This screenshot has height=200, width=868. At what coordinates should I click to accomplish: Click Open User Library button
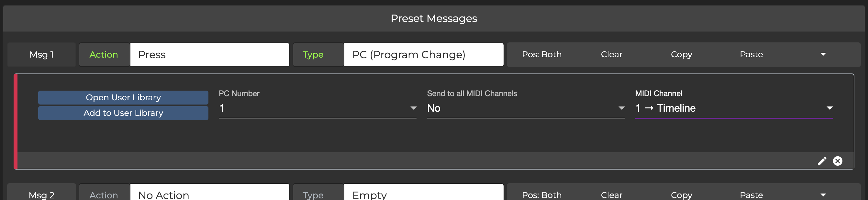coord(123,97)
